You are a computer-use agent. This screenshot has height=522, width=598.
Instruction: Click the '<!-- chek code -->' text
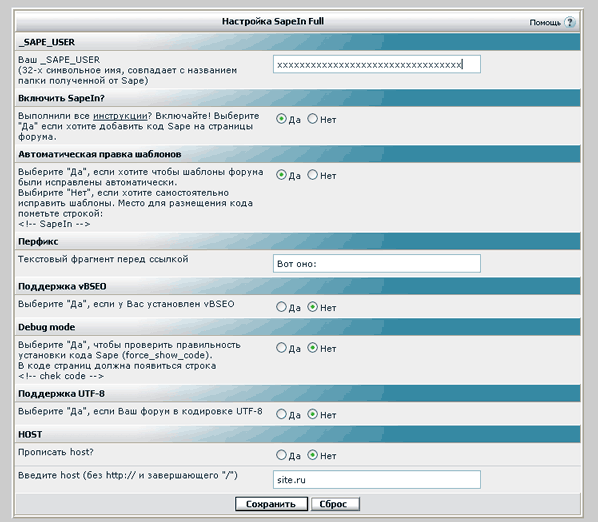61,376
